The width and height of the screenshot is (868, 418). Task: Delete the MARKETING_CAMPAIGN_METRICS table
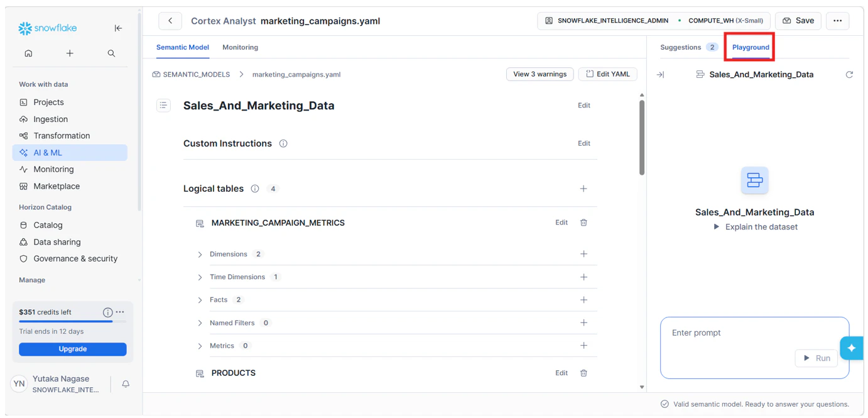click(x=583, y=223)
